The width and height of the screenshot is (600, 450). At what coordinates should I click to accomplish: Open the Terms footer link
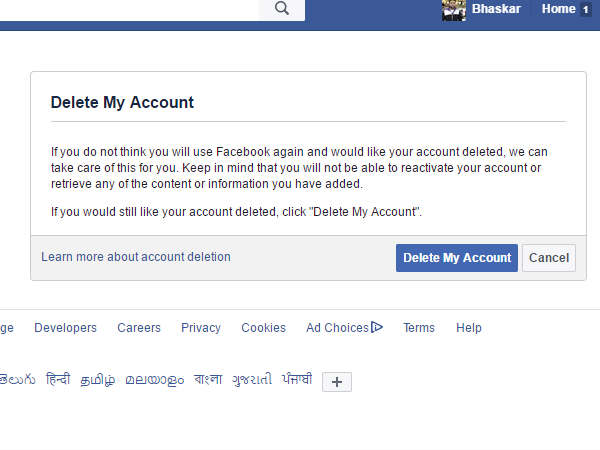(x=419, y=328)
